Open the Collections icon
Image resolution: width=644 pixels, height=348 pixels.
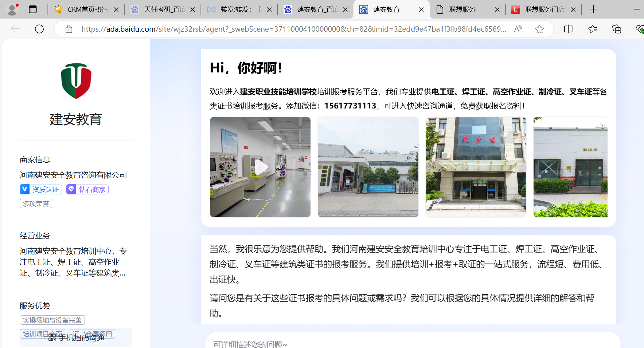617,29
